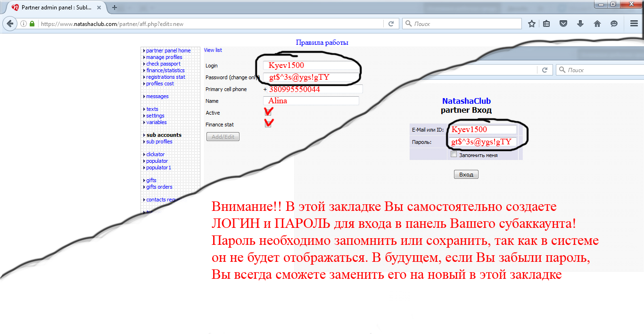This screenshot has height=334, width=644.
Task: Click the Add/Edit button
Action: click(x=223, y=137)
